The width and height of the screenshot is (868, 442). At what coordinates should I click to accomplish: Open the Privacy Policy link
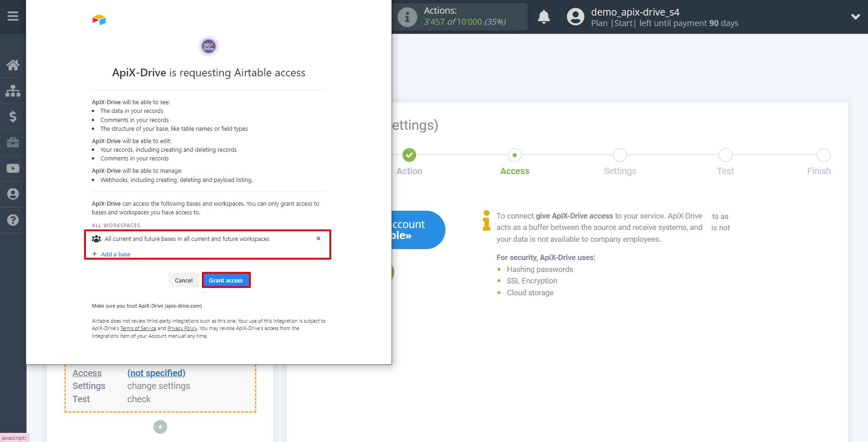(x=182, y=328)
